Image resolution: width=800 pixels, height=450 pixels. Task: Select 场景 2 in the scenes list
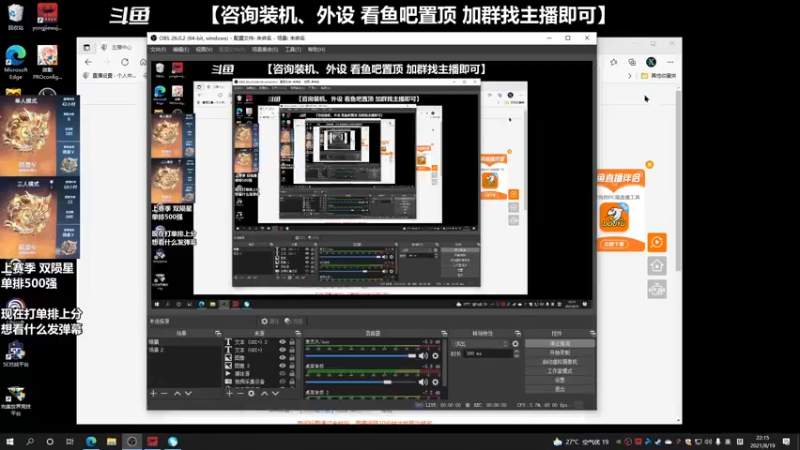click(185, 350)
